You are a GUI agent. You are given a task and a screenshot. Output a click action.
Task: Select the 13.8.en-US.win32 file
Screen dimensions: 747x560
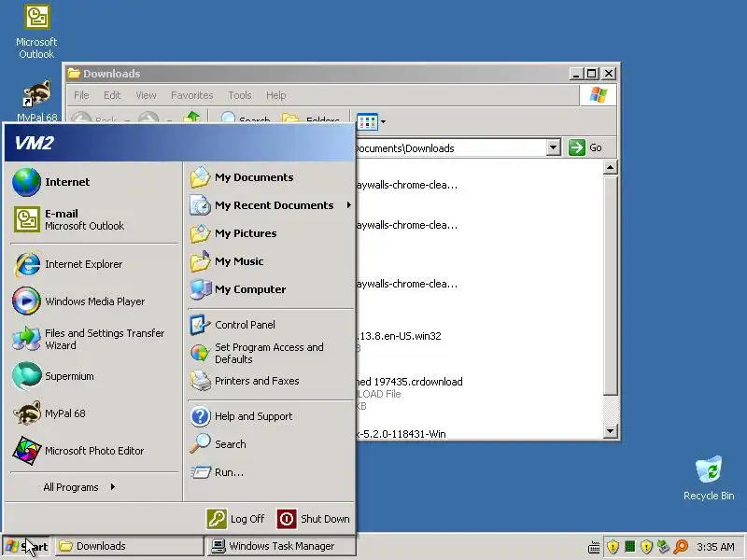pos(400,336)
